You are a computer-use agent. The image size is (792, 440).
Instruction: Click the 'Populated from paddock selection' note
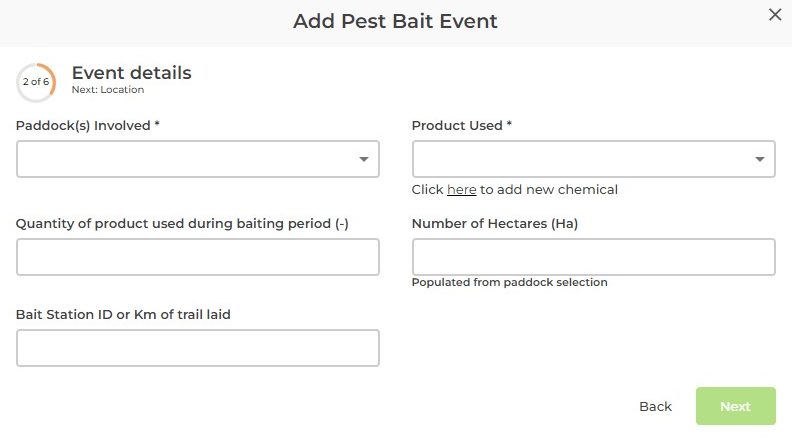[x=510, y=282]
